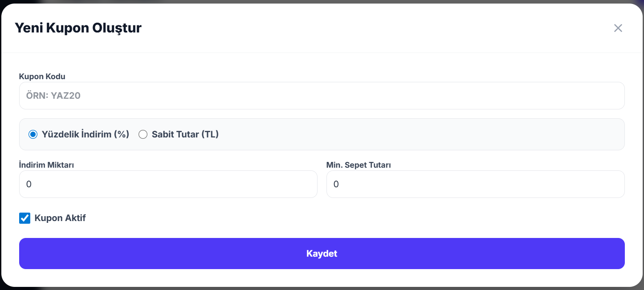
Task: Click the "Yüzdelik İndirim (%)" label text
Action: pyautogui.click(x=86, y=134)
